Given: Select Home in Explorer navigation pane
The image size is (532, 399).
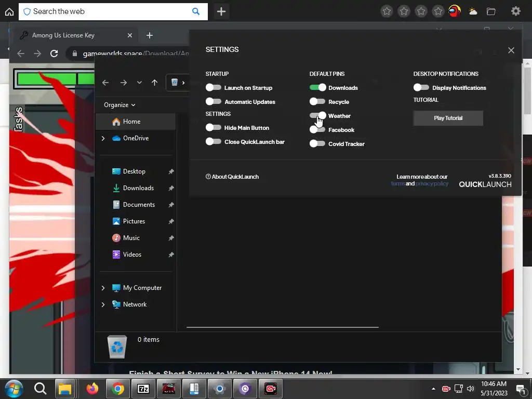Looking at the screenshot, I should click(x=136, y=122).
